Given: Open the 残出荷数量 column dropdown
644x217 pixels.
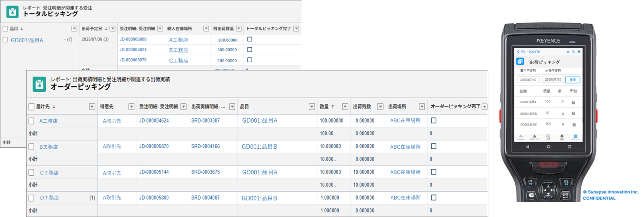Looking at the screenshot, I should click(x=239, y=29).
